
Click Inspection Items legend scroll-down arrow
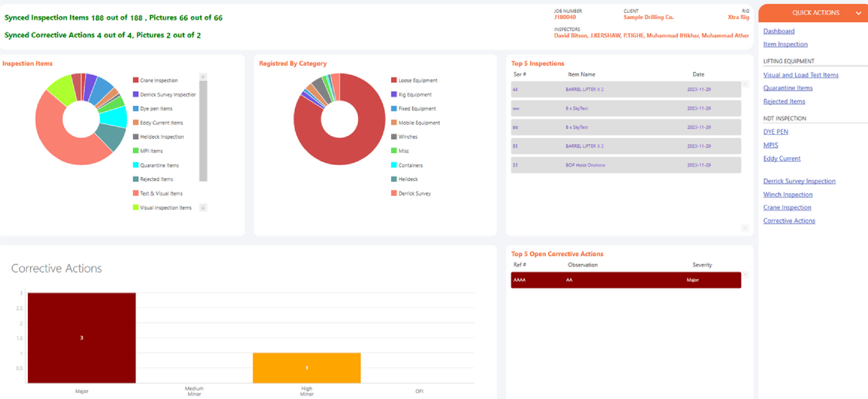click(203, 207)
